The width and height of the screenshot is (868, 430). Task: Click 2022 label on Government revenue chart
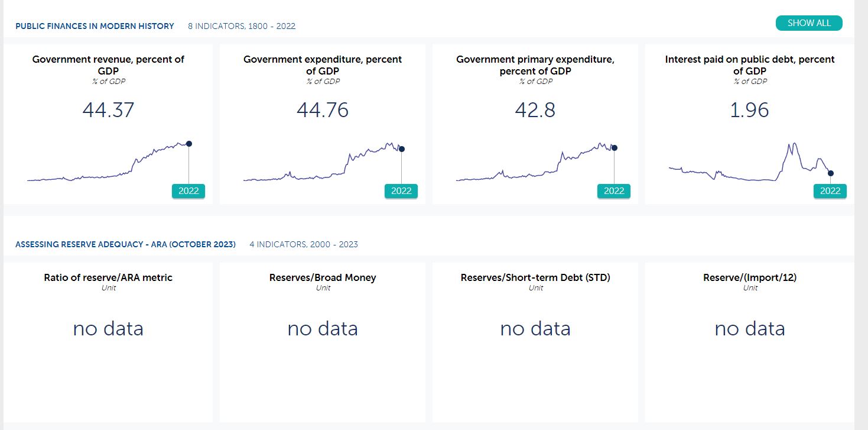click(x=188, y=191)
